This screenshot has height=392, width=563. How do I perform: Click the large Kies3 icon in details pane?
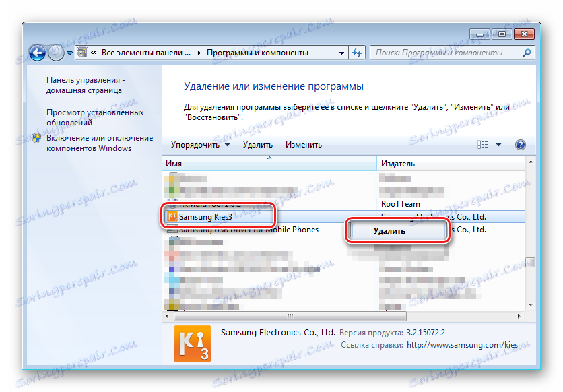tap(193, 344)
